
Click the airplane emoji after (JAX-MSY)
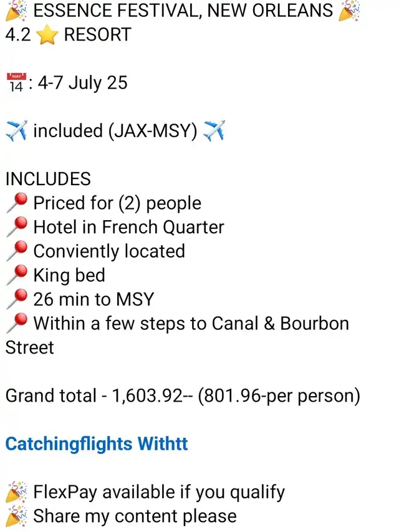tap(214, 130)
